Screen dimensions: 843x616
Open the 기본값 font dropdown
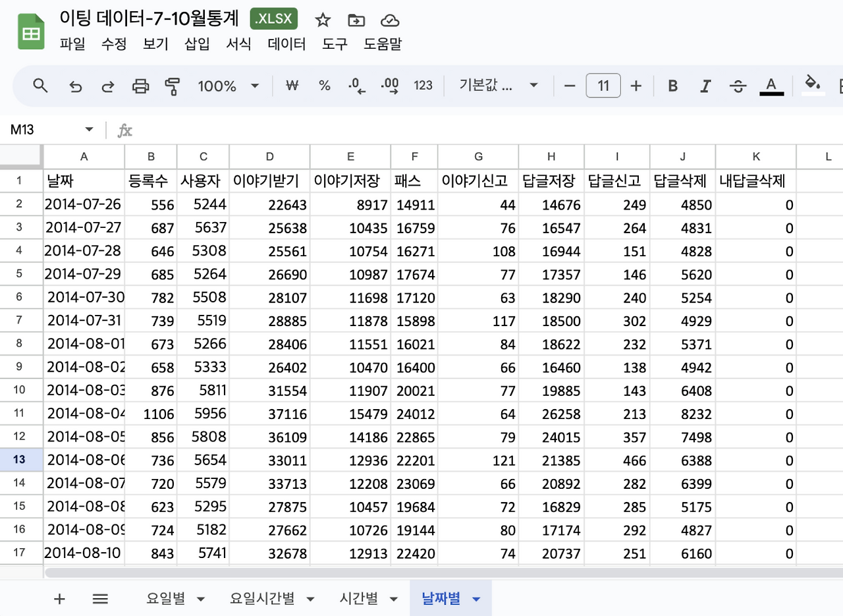tap(499, 86)
